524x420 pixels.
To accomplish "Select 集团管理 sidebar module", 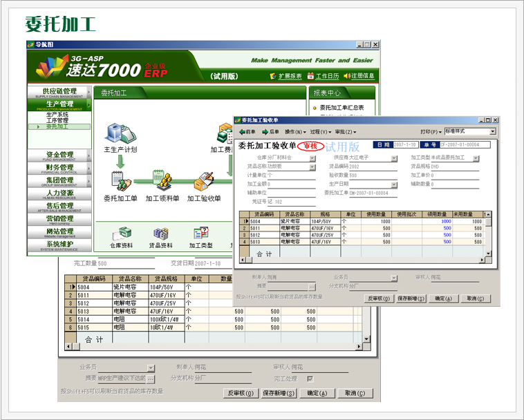I will (x=59, y=181).
